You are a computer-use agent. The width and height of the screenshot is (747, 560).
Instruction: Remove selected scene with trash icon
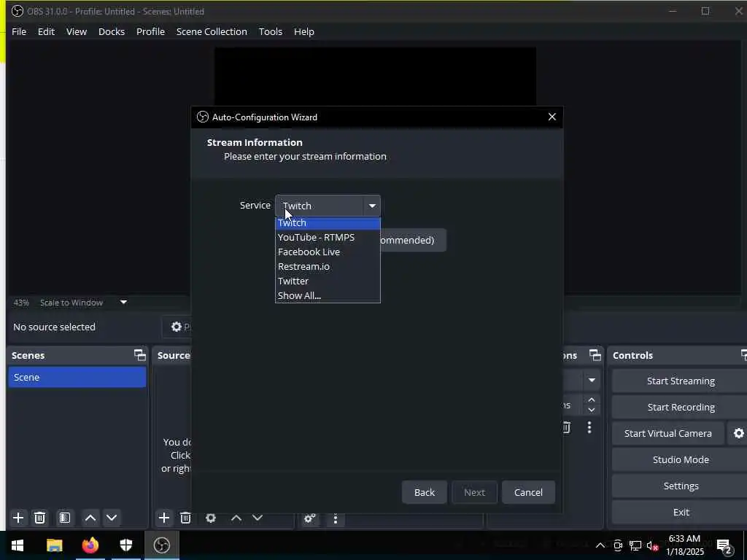(40, 518)
